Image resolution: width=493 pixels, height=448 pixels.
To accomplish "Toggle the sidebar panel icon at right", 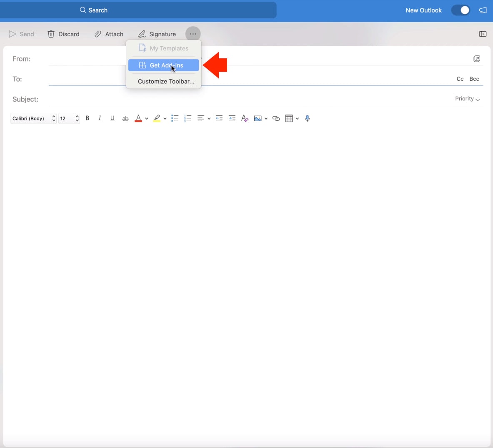I will point(483,34).
